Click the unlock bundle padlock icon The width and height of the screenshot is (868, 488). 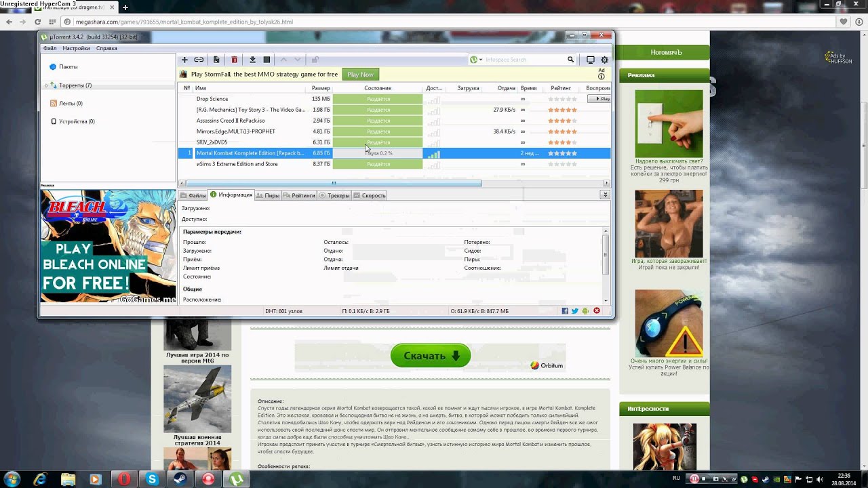[x=315, y=60]
